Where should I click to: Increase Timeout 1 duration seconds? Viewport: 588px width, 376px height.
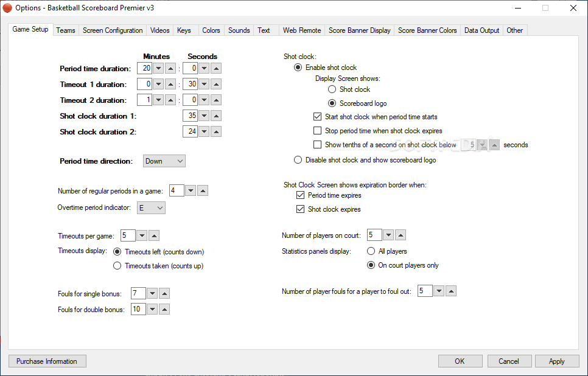coord(216,84)
